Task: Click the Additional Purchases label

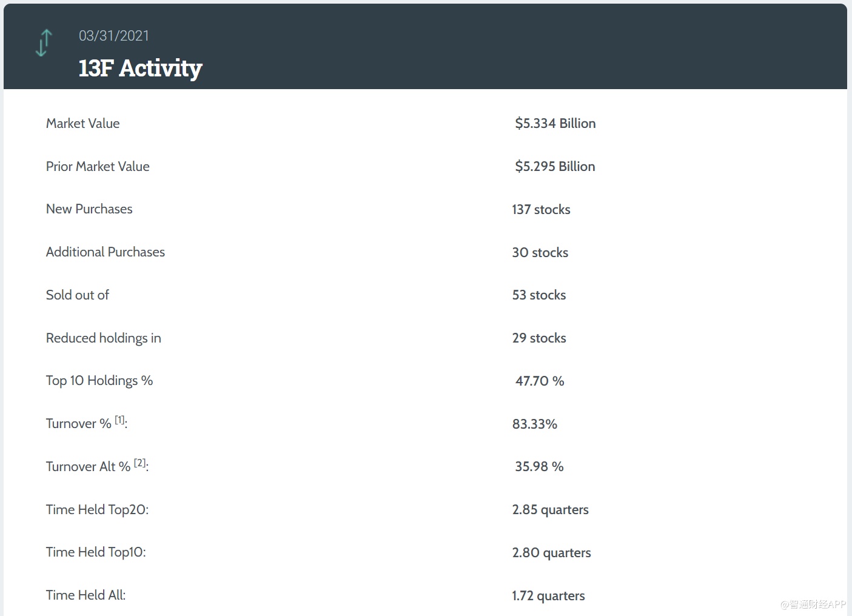Action: [106, 252]
